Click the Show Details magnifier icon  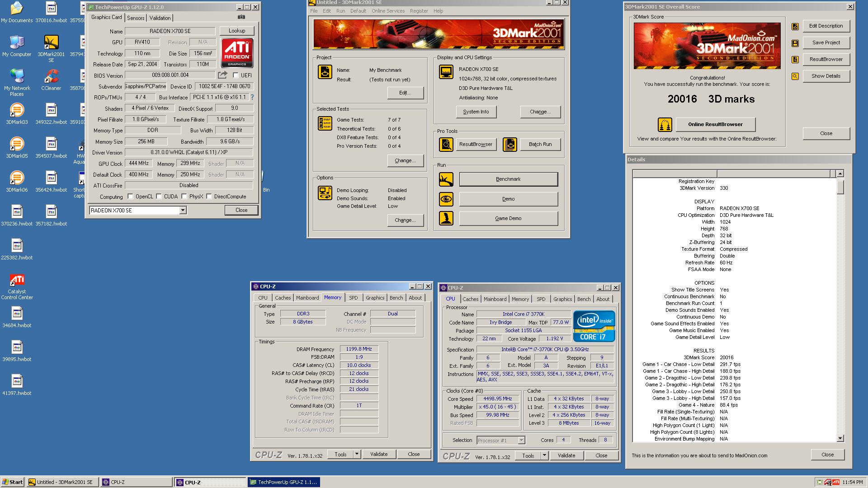point(795,76)
